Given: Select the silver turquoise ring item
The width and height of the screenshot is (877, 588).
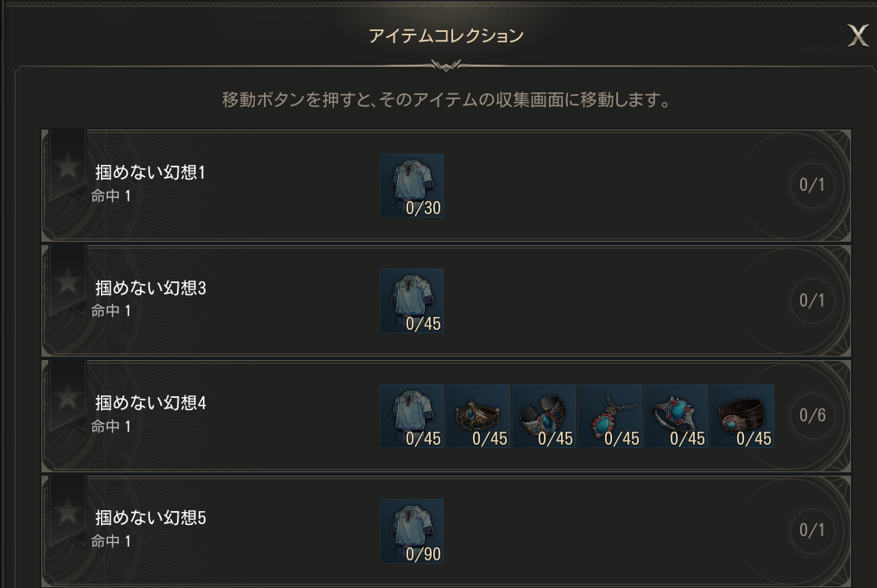Looking at the screenshot, I should (x=676, y=415).
